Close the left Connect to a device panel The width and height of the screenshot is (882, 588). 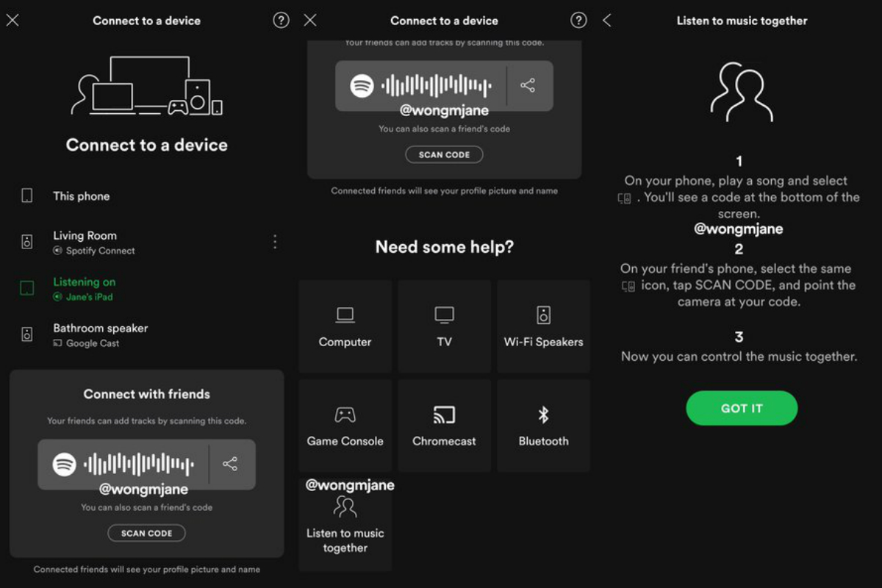pos(12,21)
